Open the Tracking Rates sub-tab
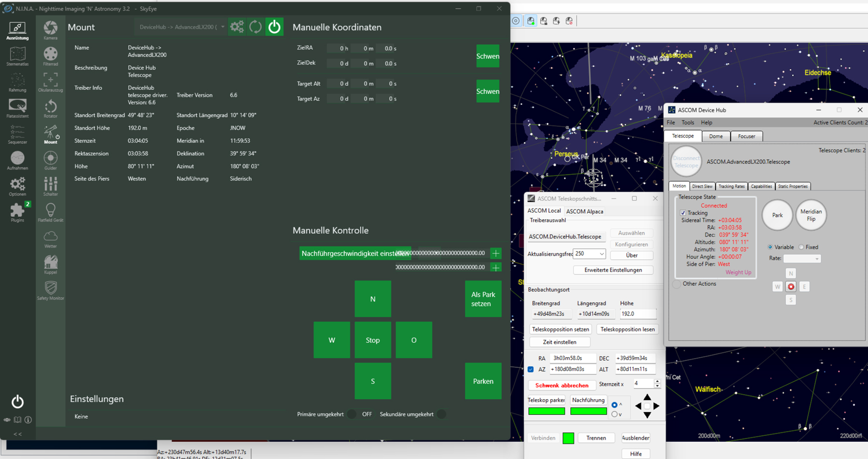 coord(732,186)
